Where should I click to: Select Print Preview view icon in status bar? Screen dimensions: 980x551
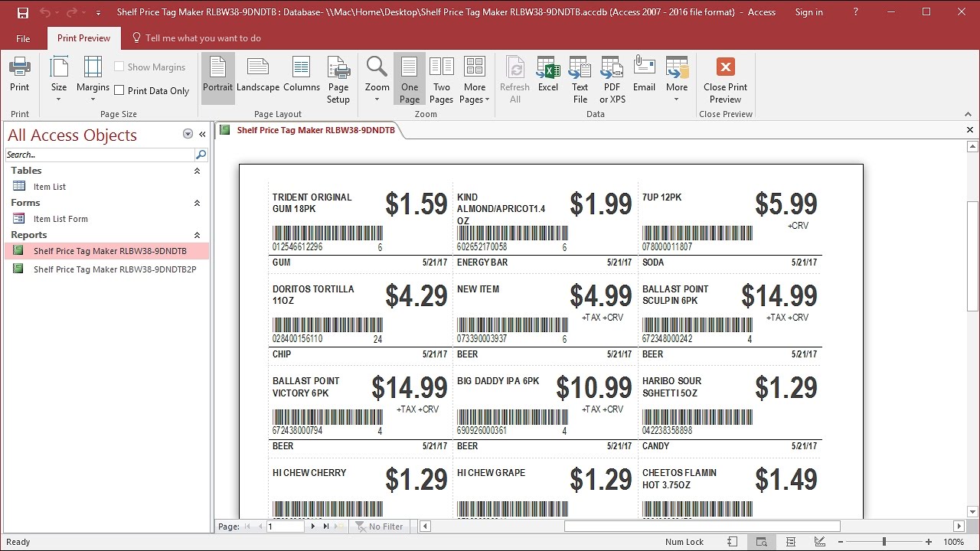[761, 542]
